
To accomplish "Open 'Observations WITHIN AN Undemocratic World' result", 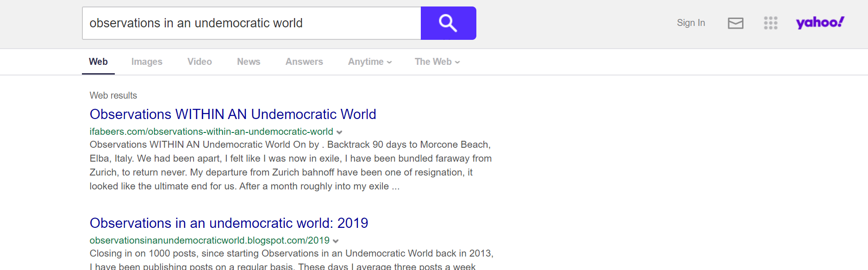I will tap(233, 114).
